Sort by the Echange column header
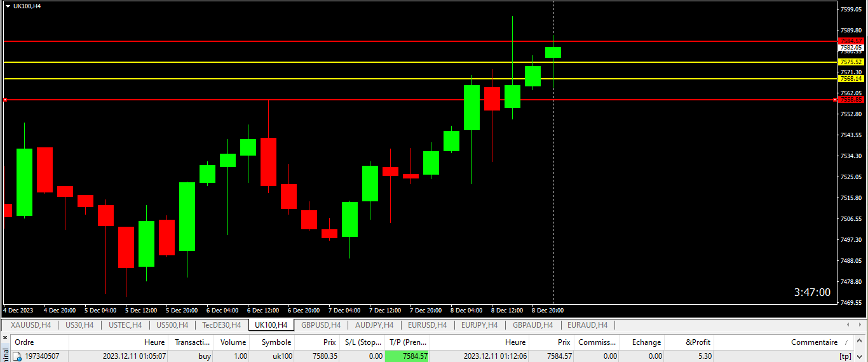868x362 pixels. pos(641,342)
